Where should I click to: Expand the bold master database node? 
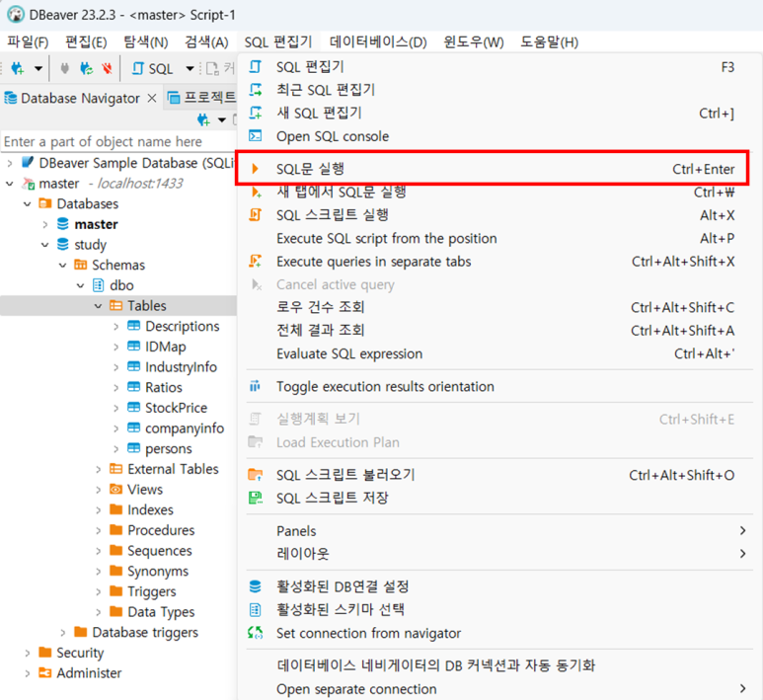coord(45,224)
